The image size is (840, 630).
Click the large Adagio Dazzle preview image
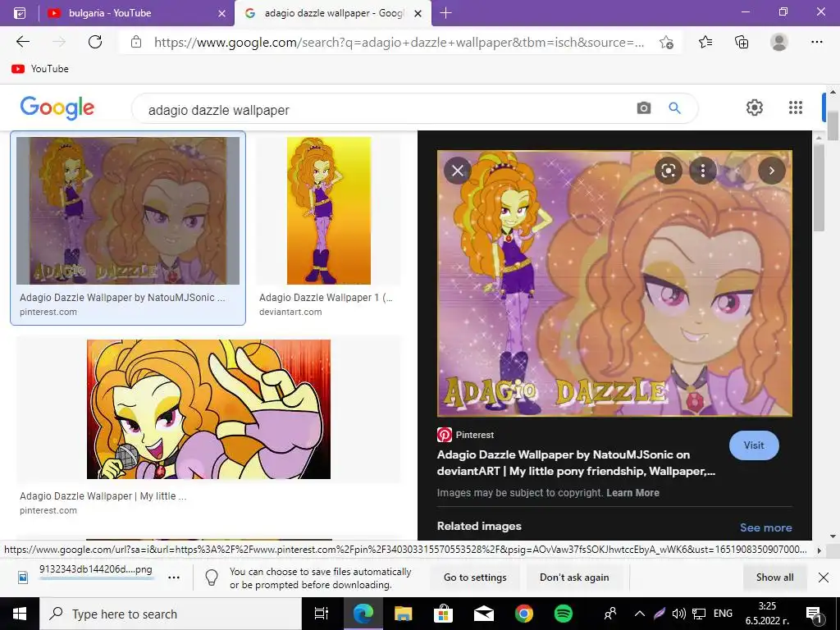click(614, 283)
